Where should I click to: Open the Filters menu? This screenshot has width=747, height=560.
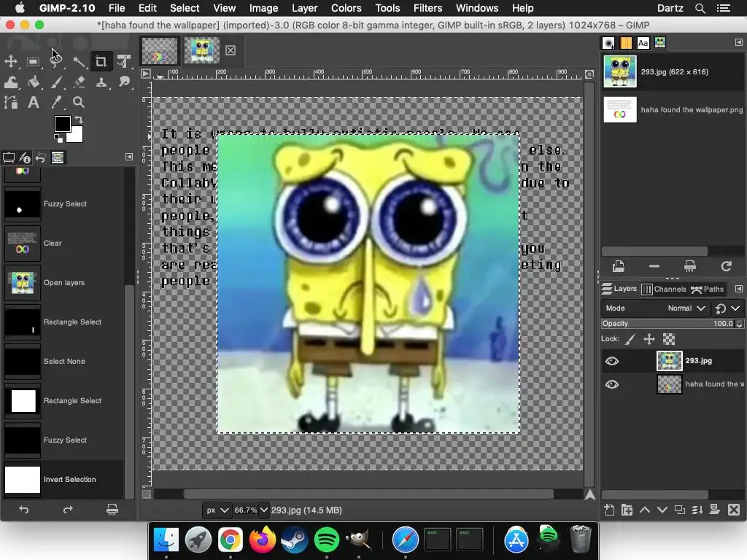coord(427,8)
